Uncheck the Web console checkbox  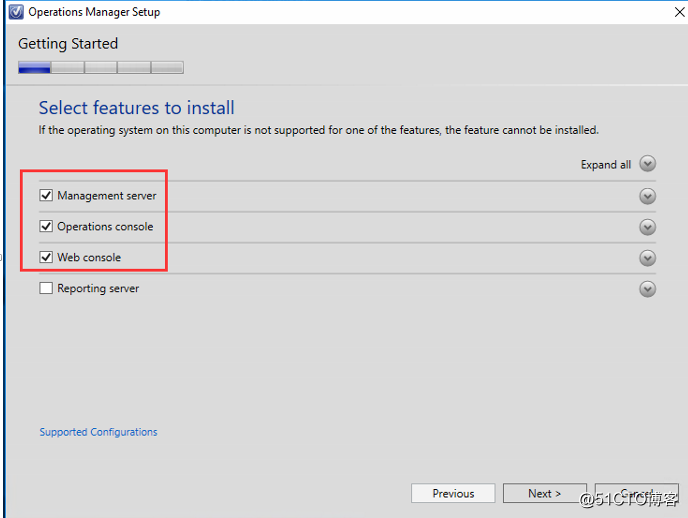(46, 257)
